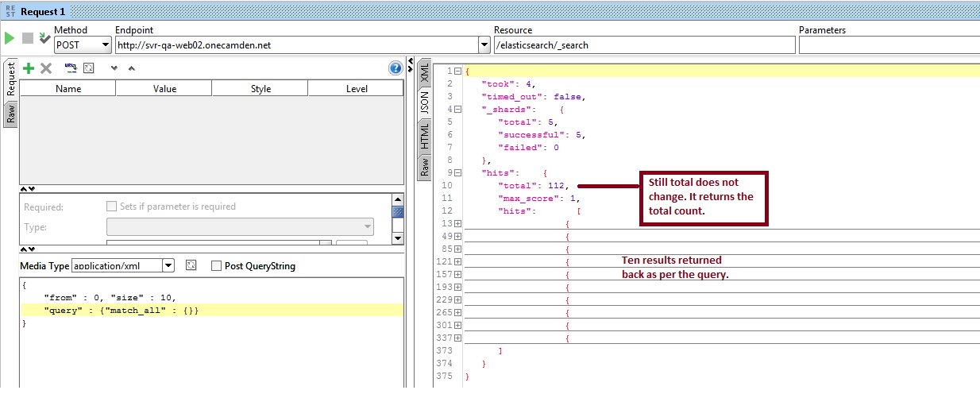Expand the collapsed hit on line 49
Image resolution: width=980 pixels, height=394 pixels.
tap(457, 236)
